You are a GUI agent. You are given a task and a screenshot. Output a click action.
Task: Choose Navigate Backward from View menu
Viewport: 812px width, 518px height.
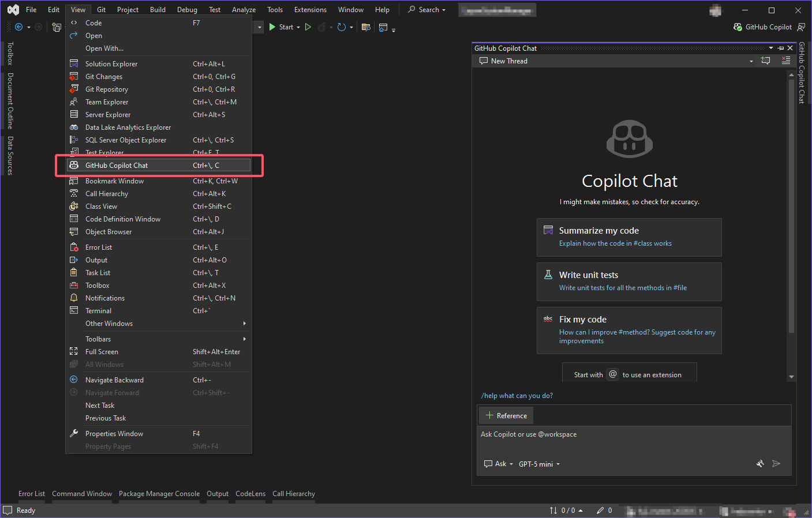159,380
